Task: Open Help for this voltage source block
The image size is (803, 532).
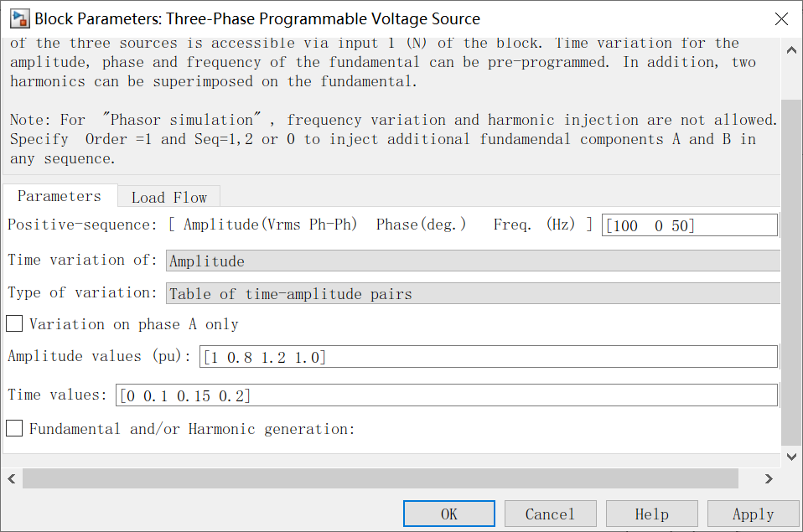Action: point(651,514)
